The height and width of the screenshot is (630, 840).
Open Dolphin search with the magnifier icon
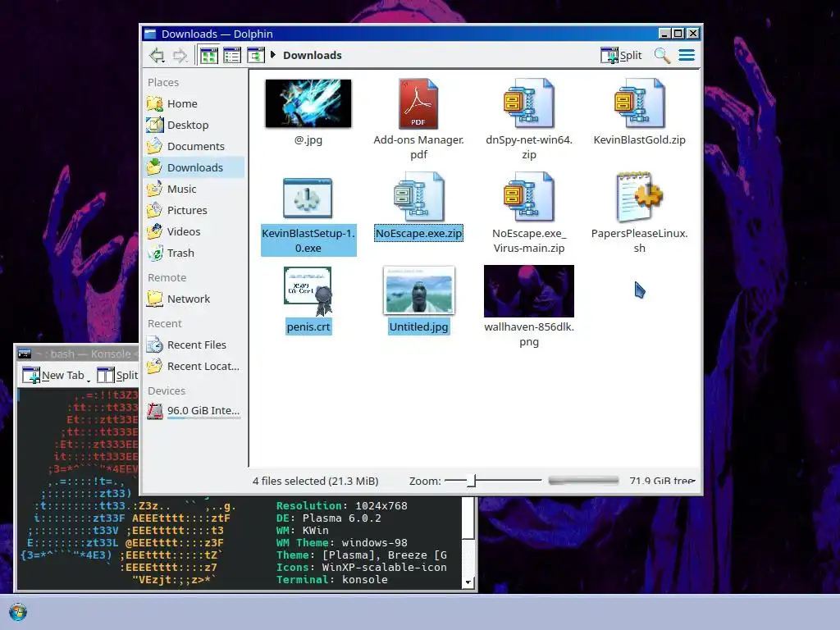(662, 55)
